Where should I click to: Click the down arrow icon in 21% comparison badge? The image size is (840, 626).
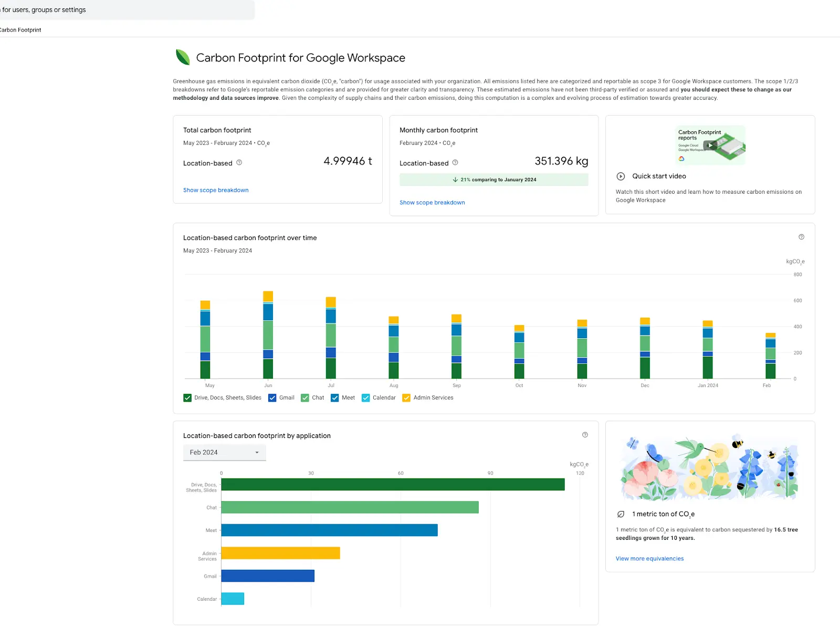455,180
